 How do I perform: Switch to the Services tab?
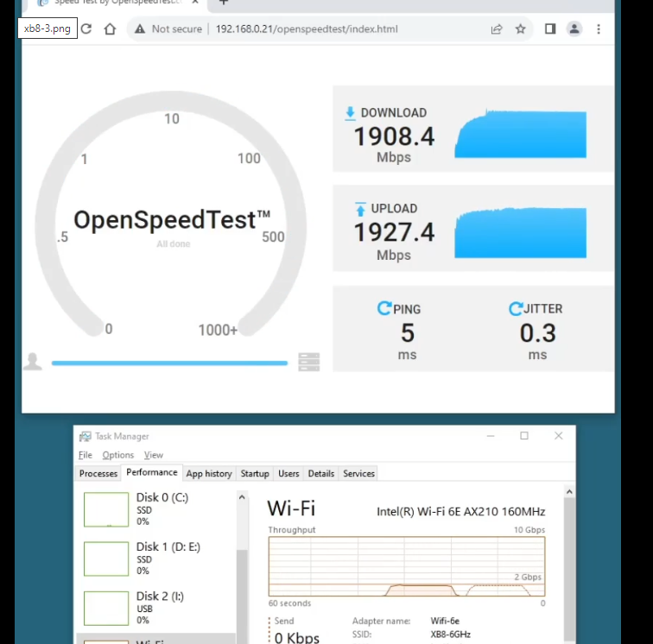(359, 473)
